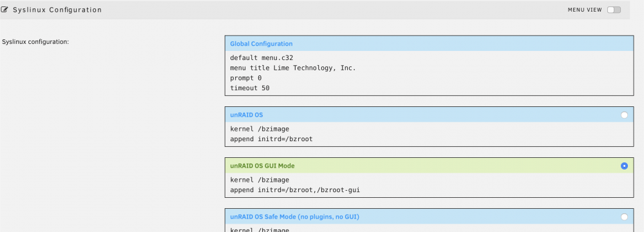Viewport: 644px width, 232px height.
Task: Click the unRAID OS header label
Action: (247, 115)
